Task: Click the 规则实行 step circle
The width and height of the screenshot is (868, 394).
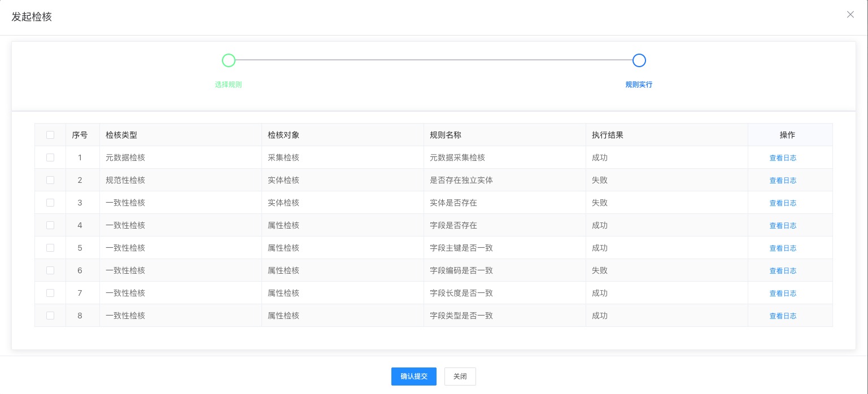Action: tap(639, 60)
